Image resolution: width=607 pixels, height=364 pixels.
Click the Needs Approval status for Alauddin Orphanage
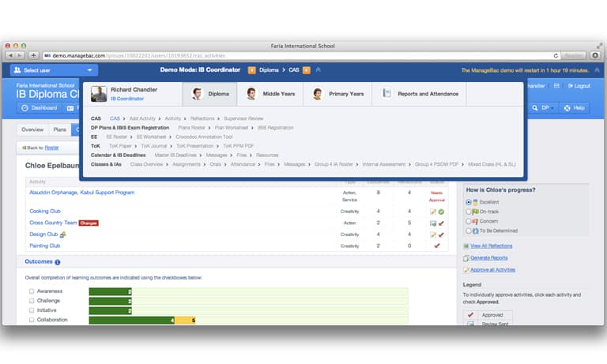436,196
